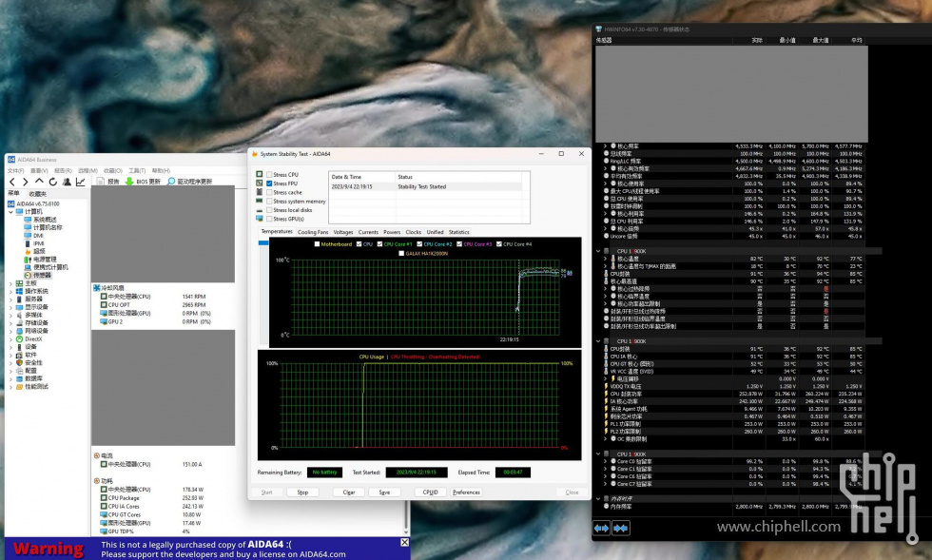932x560 pixels.
Task: Click the HWiNFO expand columns arrows button
Action: click(x=601, y=528)
